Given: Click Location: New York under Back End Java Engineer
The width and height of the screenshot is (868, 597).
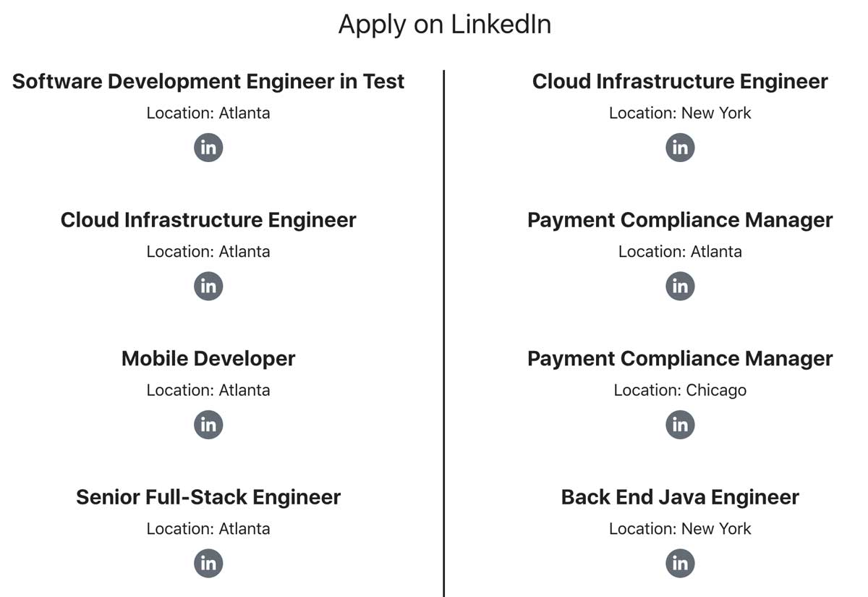Looking at the screenshot, I should 680,529.
